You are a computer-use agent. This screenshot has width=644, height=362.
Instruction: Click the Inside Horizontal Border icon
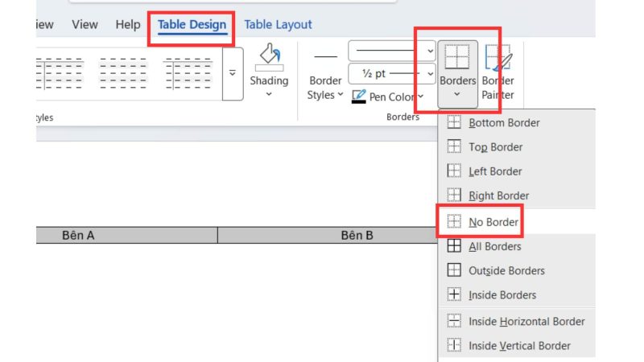(454, 321)
